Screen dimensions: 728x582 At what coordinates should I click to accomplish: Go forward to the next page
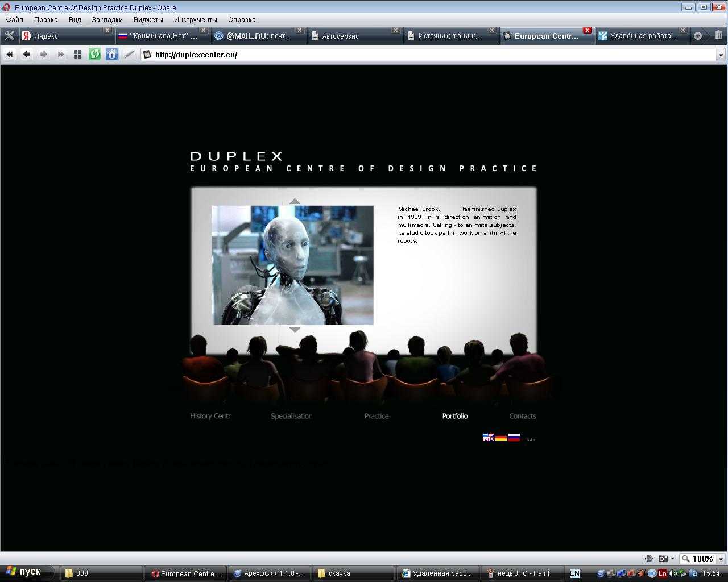click(x=44, y=55)
